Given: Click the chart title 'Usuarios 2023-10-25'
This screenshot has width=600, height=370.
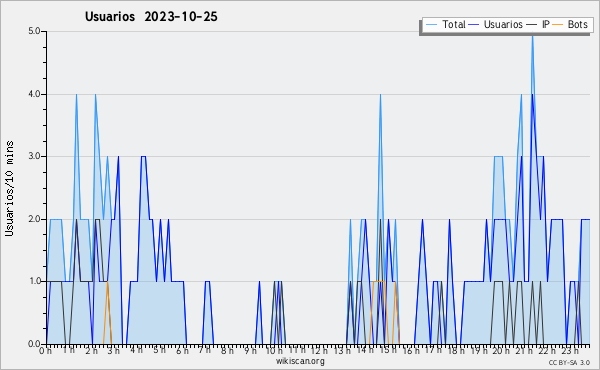Looking at the screenshot, I should click(151, 17).
